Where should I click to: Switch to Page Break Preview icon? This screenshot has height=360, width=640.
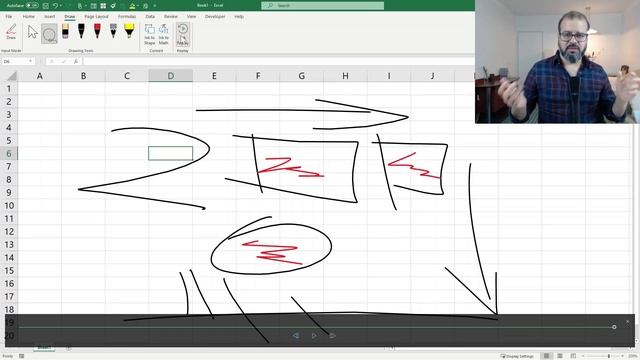[x=573, y=356]
